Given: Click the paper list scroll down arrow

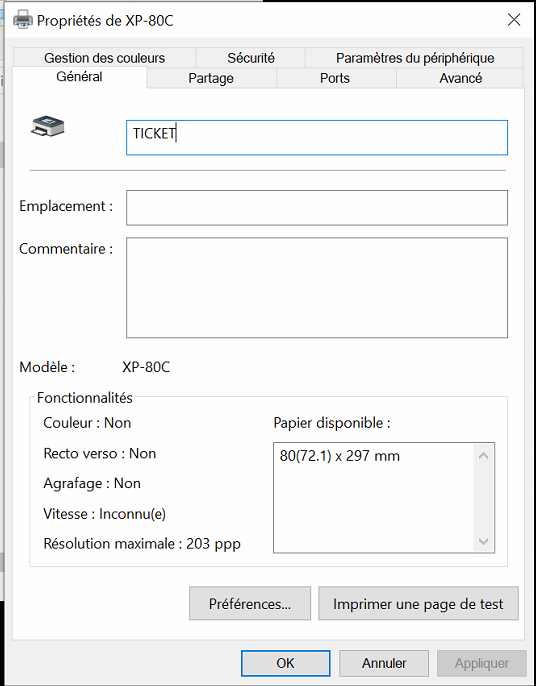Looking at the screenshot, I should [483, 542].
